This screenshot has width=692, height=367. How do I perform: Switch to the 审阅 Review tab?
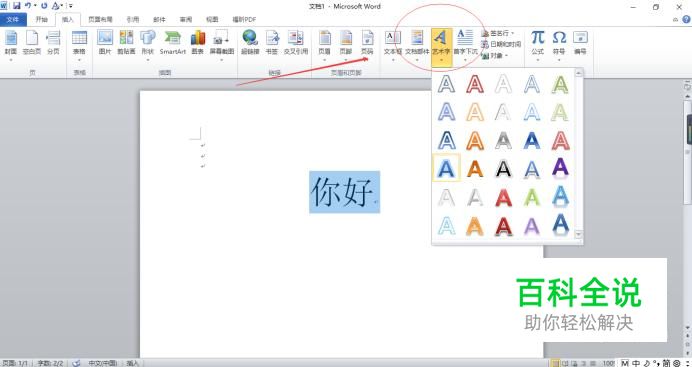coord(186,19)
